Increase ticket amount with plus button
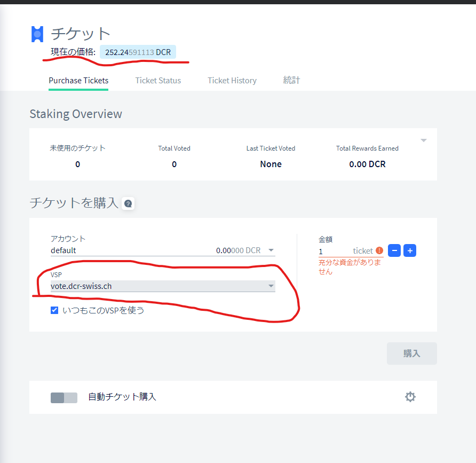The image size is (476, 463). click(409, 250)
